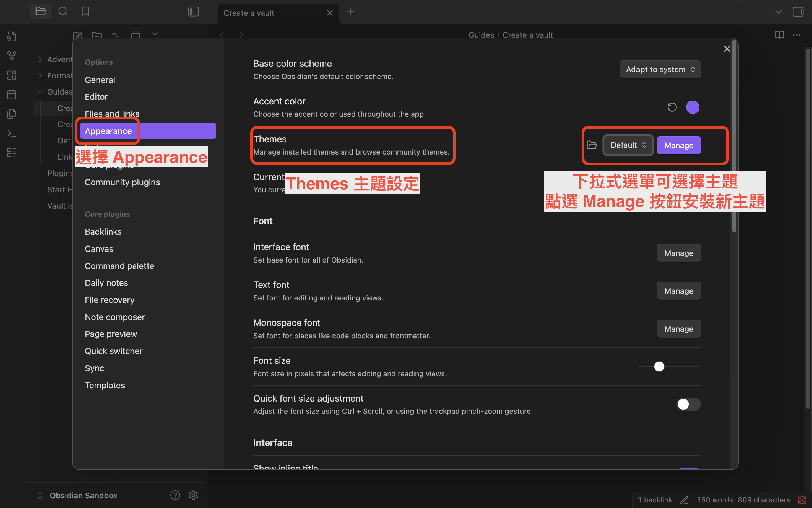Click the bookmarks icon in top bar
Viewport: 812px width, 508px height.
[85, 12]
